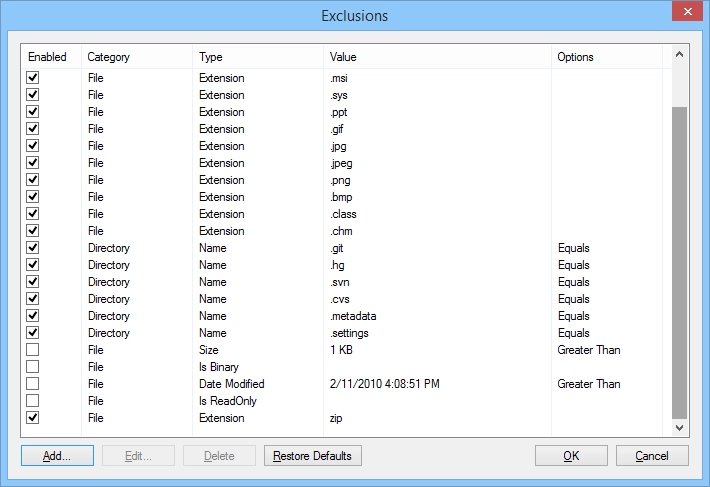Screen dimensions: 710x487
Task: Enable the Is Binary exclusion
Action: tap(33, 367)
